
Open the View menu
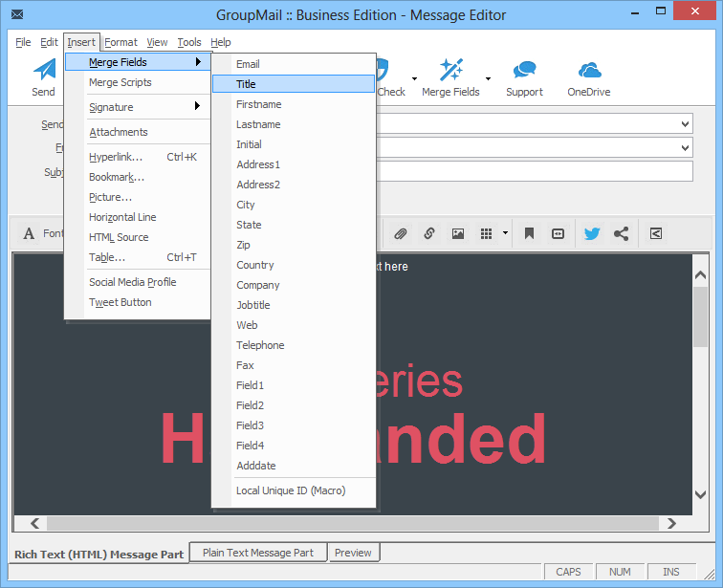(157, 42)
